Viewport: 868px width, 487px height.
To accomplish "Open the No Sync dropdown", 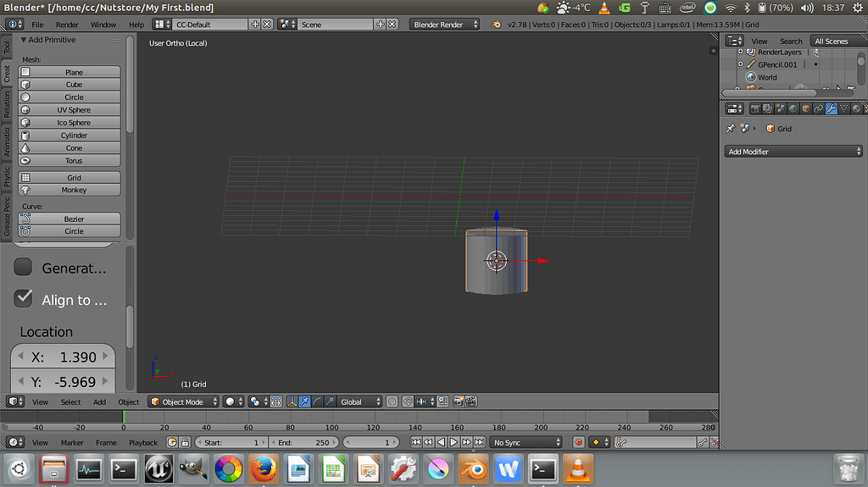I will [x=526, y=442].
